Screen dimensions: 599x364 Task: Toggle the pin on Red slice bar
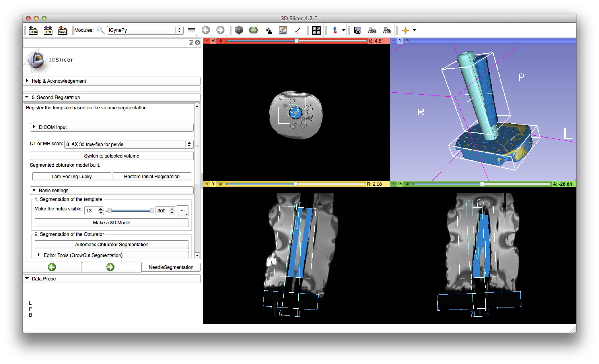coord(206,41)
